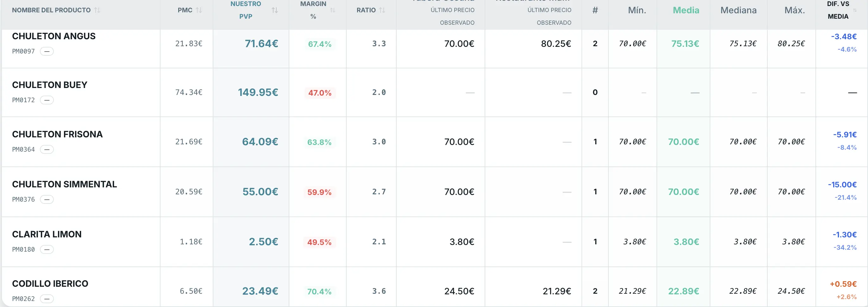Click the 80.25€ last observed price

[556, 43]
